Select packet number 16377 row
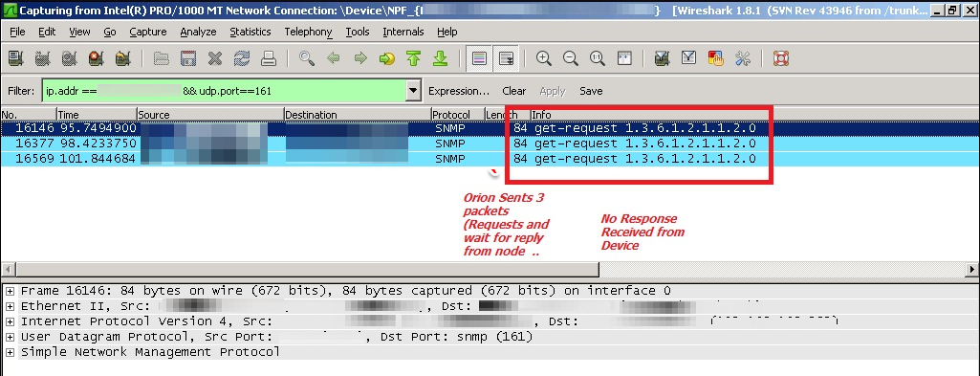980x376 pixels. point(490,144)
